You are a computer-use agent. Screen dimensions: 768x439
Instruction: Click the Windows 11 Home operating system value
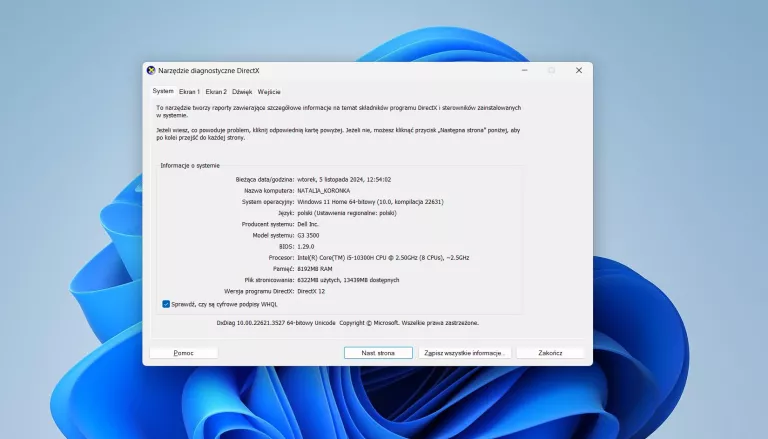(370, 201)
